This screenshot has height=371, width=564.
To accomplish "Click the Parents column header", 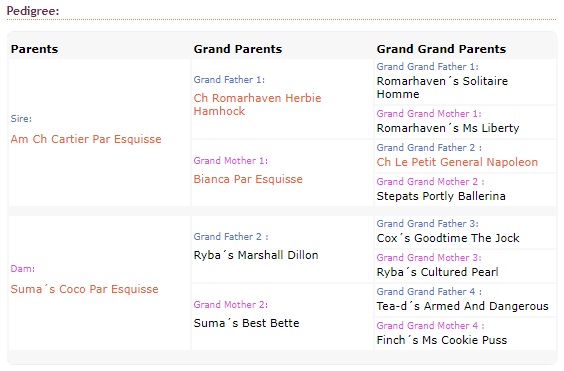I will (34, 49).
